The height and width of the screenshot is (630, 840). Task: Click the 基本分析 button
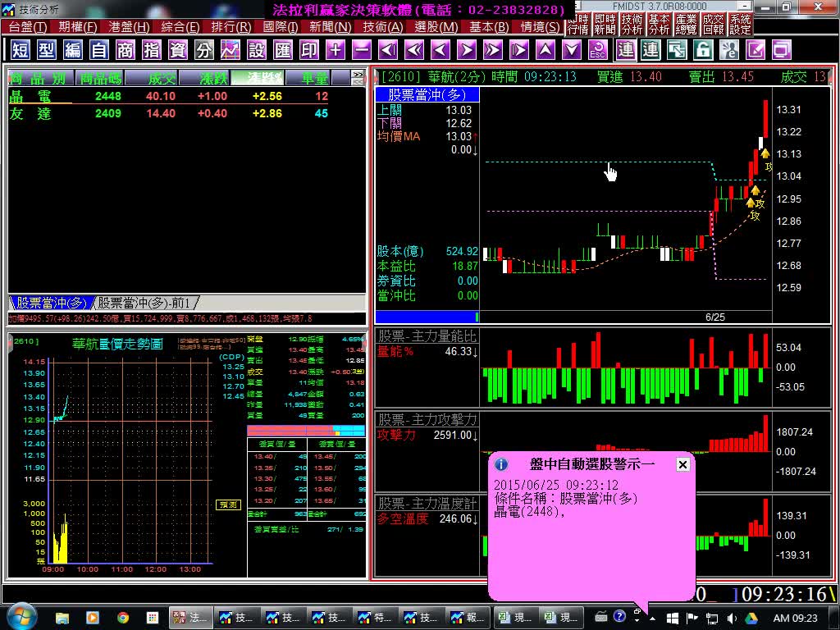(x=659, y=25)
